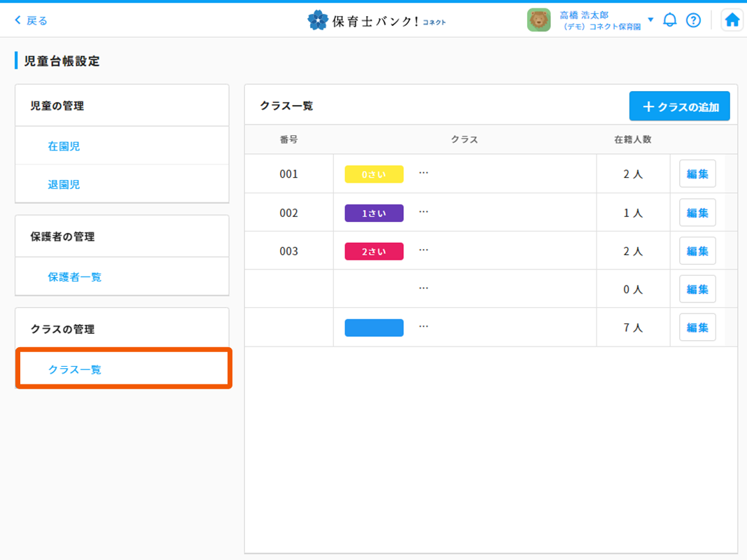Viewport: 747px width, 560px height.
Task: Click 編集 for class 001
Action: point(697,174)
